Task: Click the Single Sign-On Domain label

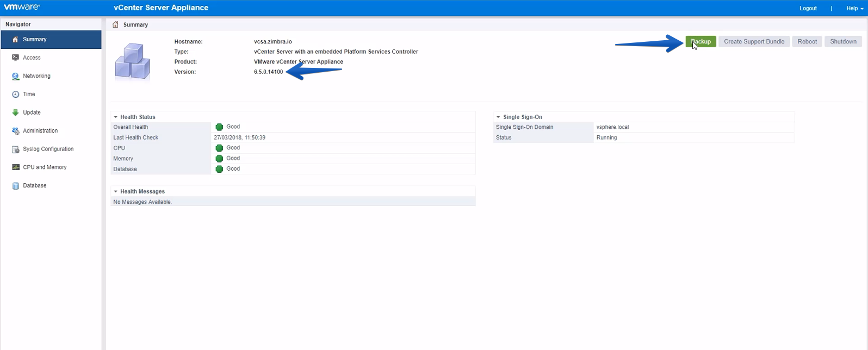Action: pos(524,127)
